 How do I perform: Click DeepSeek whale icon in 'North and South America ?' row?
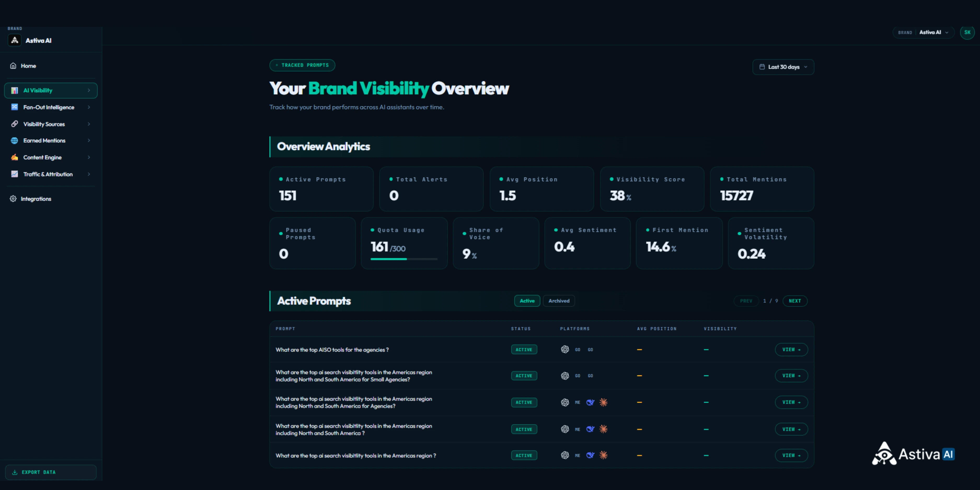click(590, 430)
